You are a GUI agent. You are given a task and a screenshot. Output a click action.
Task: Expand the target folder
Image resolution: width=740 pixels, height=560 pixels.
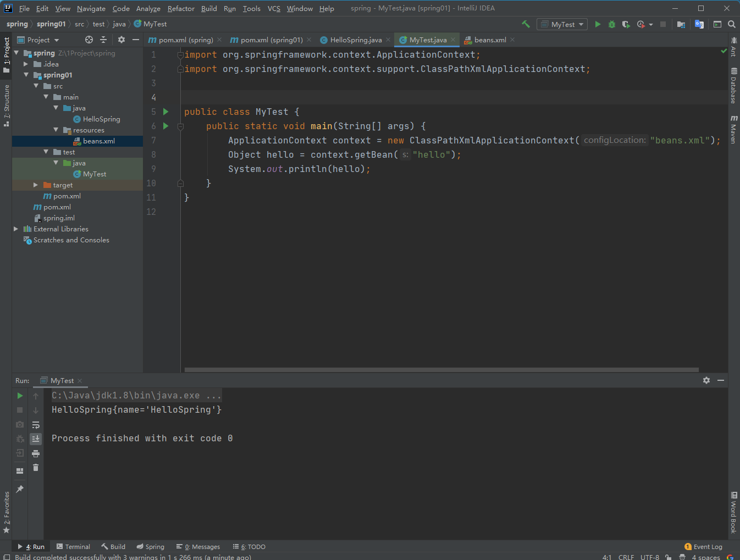point(36,185)
